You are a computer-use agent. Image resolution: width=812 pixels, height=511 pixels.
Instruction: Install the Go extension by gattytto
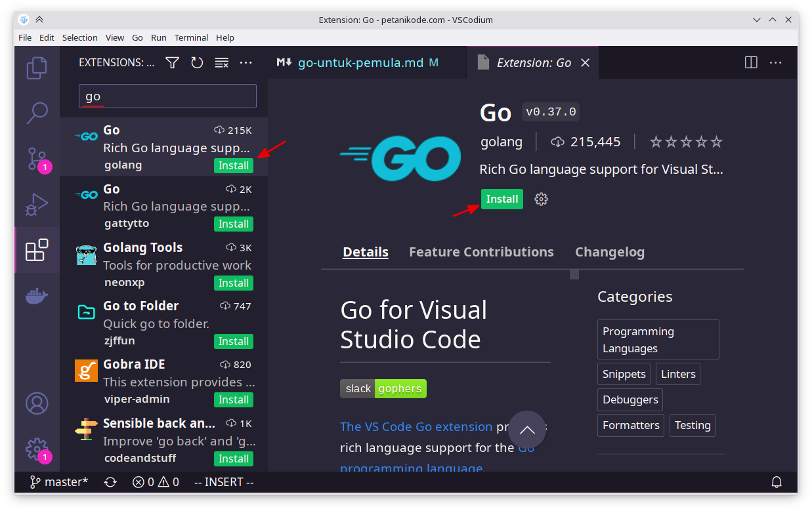point(234,224)
